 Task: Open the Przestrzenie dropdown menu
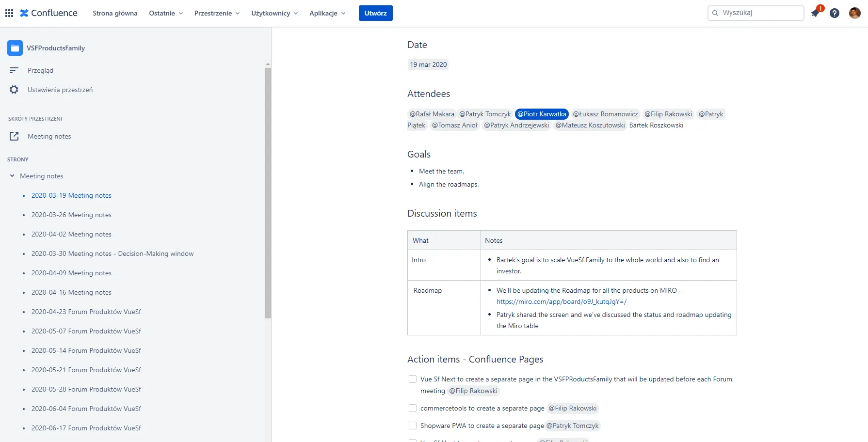coord(217,13)
